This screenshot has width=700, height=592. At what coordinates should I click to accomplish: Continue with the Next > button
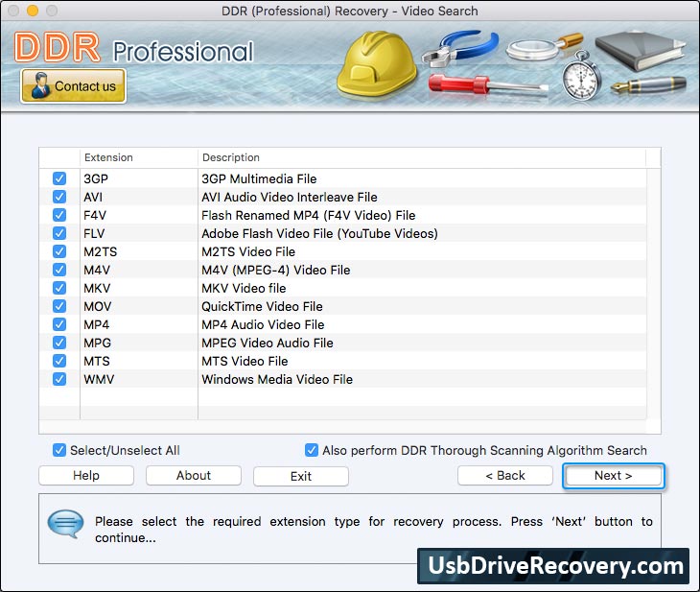[x=614, y=475]
